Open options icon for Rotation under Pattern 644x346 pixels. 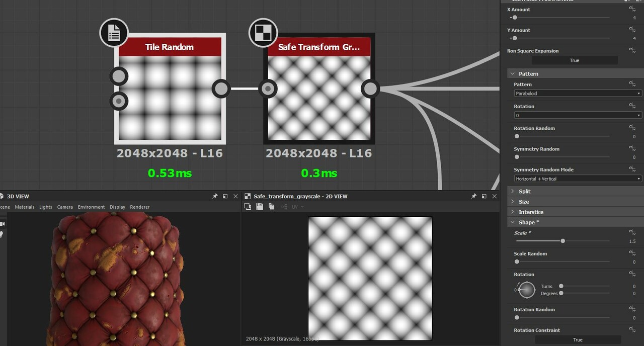(632, 106)
